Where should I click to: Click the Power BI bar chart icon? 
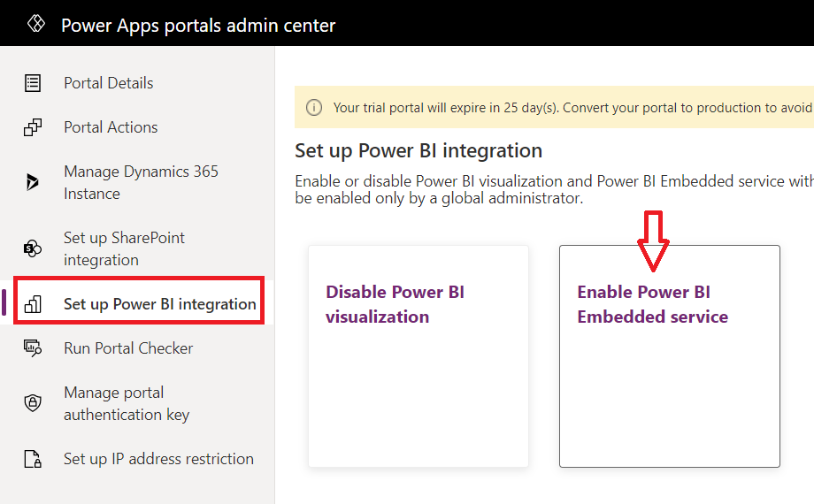click(x=33, y=304)
